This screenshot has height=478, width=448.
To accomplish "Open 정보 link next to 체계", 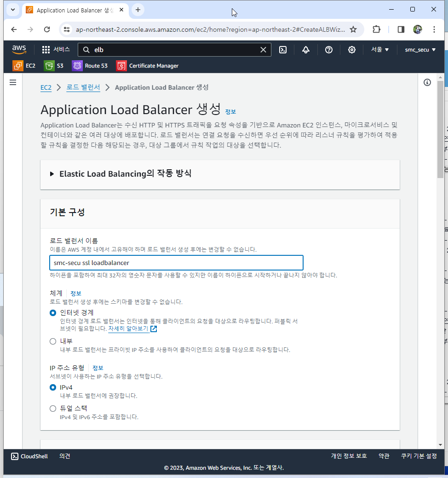I will click(75, 293).
